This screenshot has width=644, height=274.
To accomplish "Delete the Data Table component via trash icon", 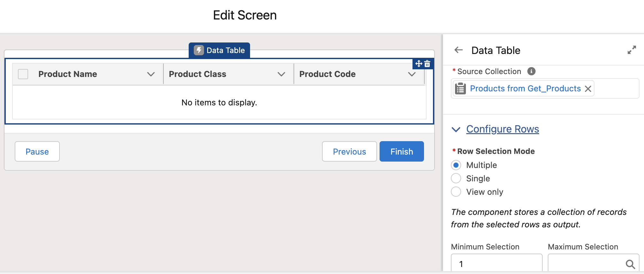I will [x=427, y=64].
